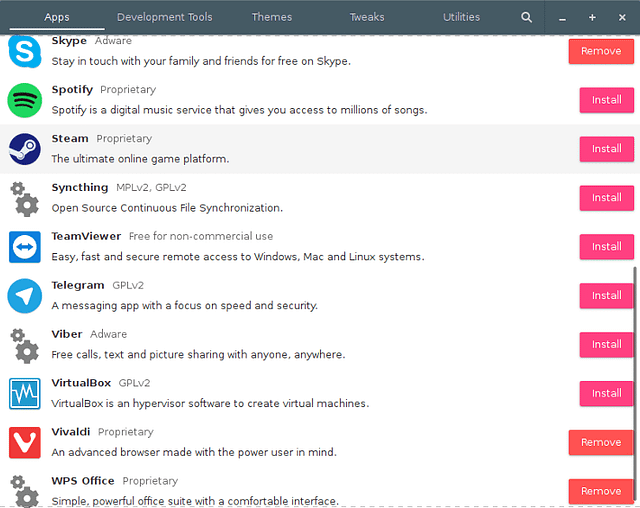Image resolution: width=640 pixels, height=508 pixels.
Task: Open search with the magnifier icon
Action: [x=526, y=17]
